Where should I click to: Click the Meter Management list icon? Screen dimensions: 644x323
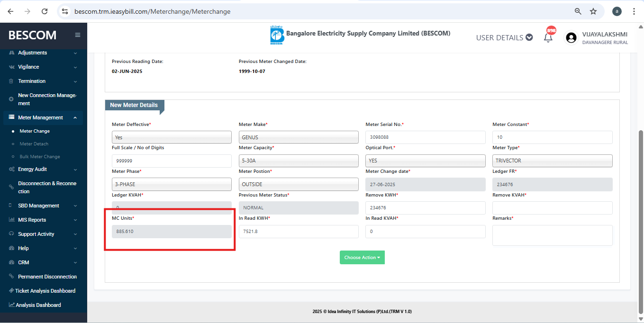pos(11,117)
